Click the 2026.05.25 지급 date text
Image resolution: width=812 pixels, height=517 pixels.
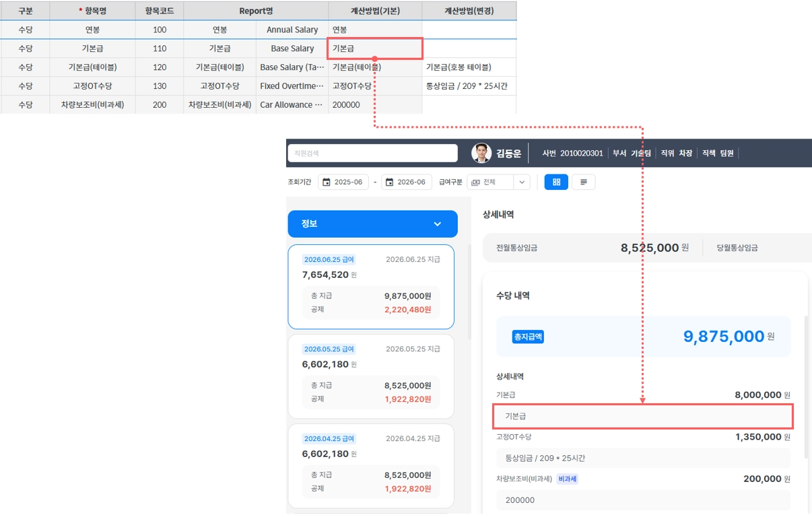(x=413, y=349)
